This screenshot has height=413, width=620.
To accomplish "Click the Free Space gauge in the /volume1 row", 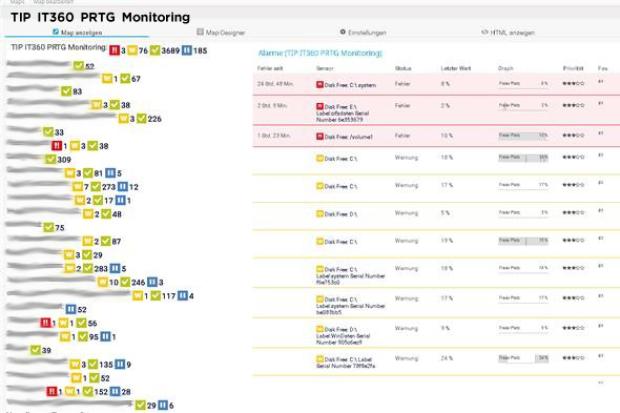I will click(523, 136).
